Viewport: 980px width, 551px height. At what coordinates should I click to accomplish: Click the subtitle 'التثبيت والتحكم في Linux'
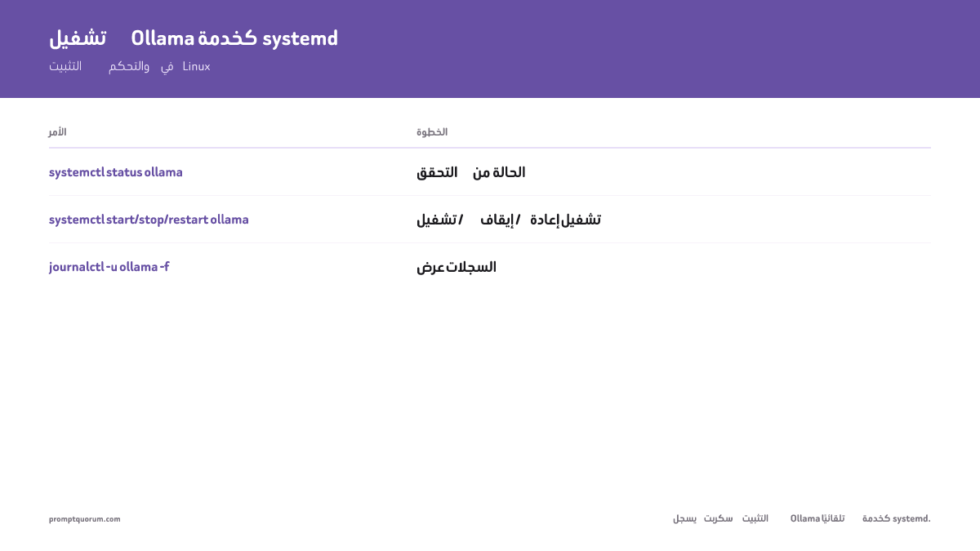(x=130, y=66)
